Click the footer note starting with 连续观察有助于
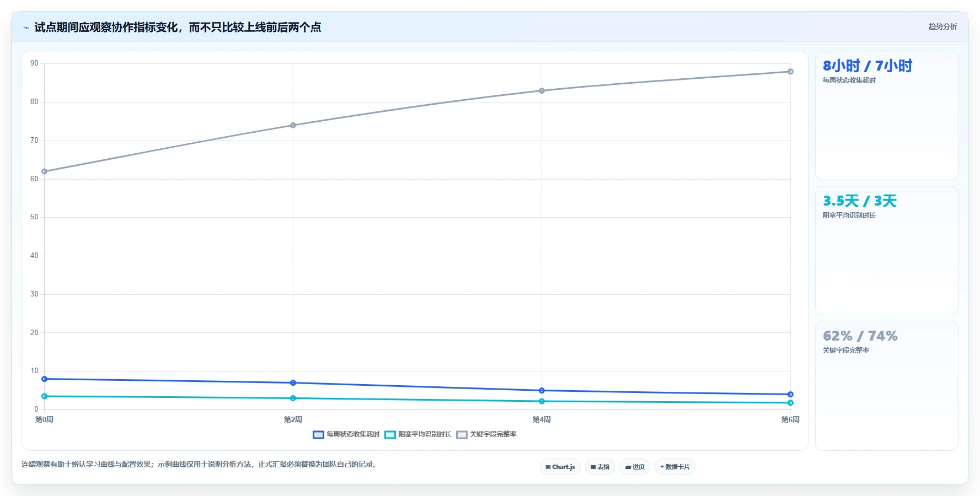The width and height of the screenshot is (980, 496). click(x=200, y=465)
